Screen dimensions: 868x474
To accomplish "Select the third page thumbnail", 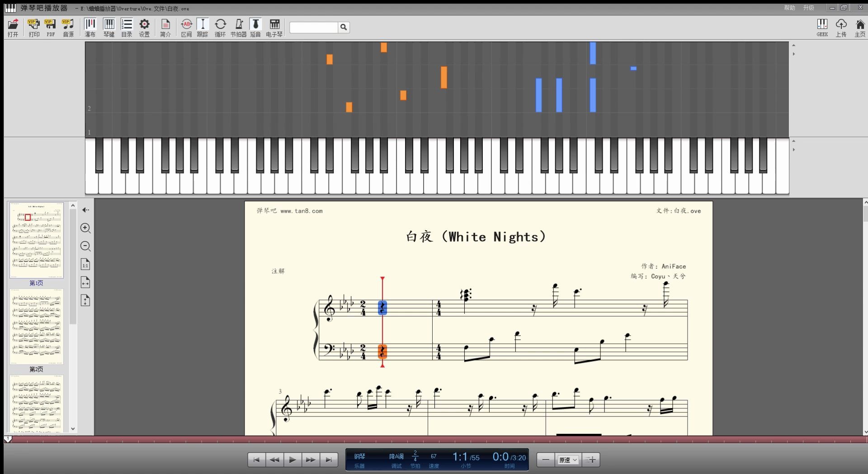I will click(x=37, y=403).
